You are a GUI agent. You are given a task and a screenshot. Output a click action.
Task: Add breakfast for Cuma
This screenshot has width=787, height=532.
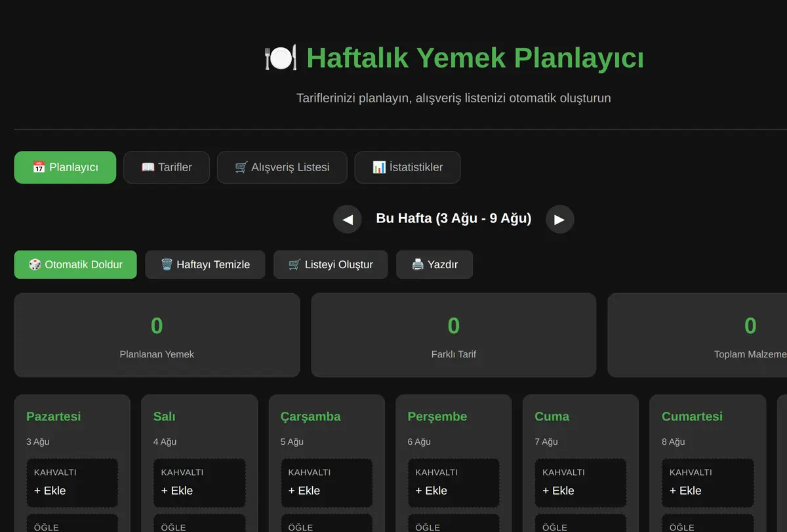(x=580, y=483)
